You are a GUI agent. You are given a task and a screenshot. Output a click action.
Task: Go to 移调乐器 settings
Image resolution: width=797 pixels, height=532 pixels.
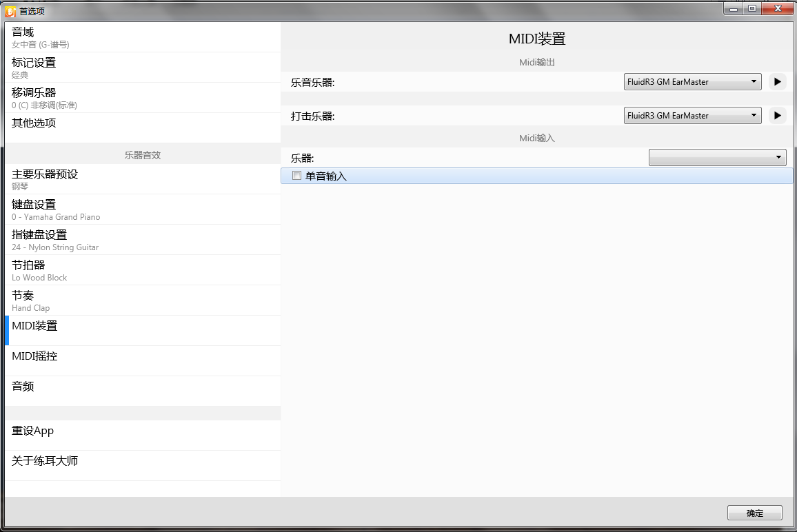(142, 98)
